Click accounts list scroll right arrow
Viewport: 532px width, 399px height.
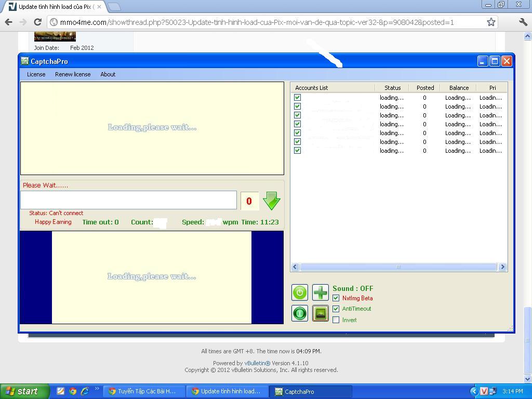pos(502,267)
